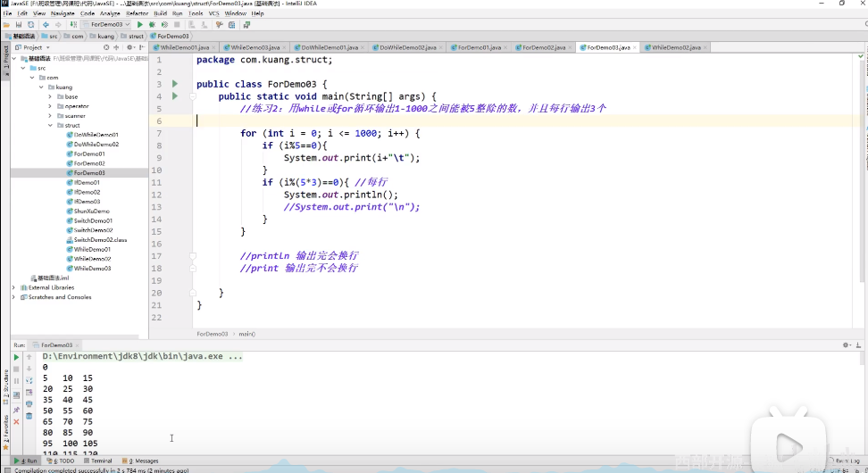The width and height of the screenshot is (868, 473).
Task: Open the 6: TODO tool window button
Action: click(x=61, y=461)
